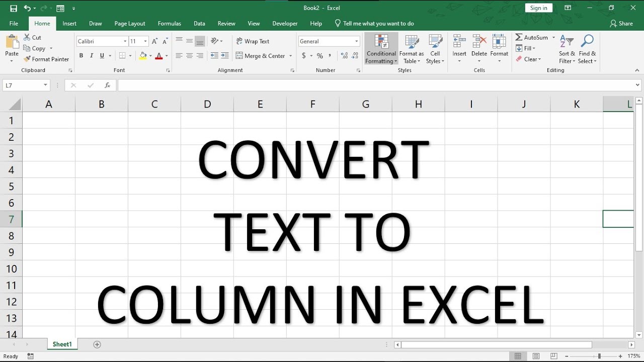644x362 pixels.
Task: Click the formula bar input field
Action: click(x=376, y=85)
